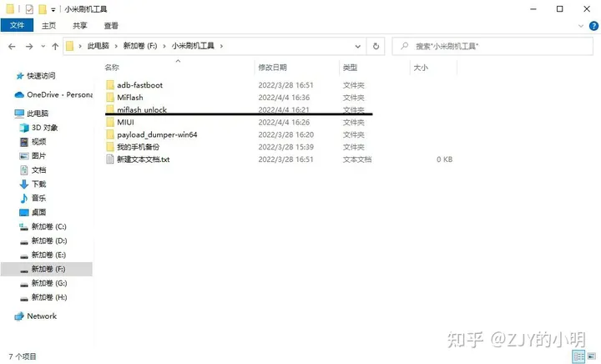Open drive 新加卷 (D:) in sidebar
The height and width of the screenshot is (364, 601).
(x=43, y=241)
